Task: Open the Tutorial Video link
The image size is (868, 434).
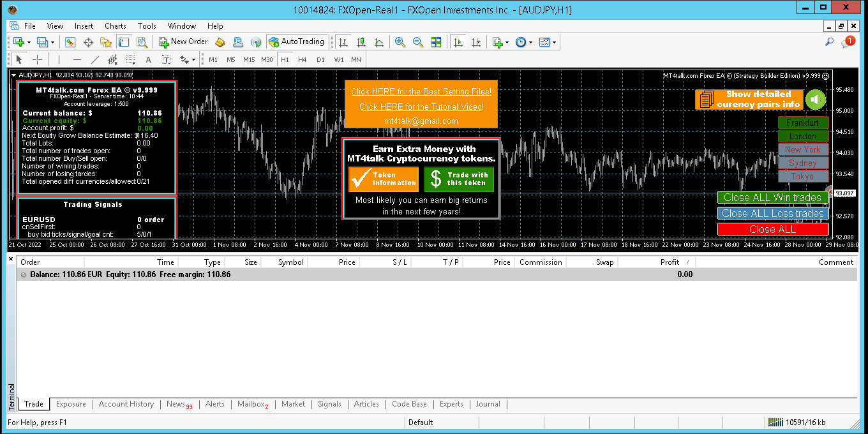Action: pos(421,107)
